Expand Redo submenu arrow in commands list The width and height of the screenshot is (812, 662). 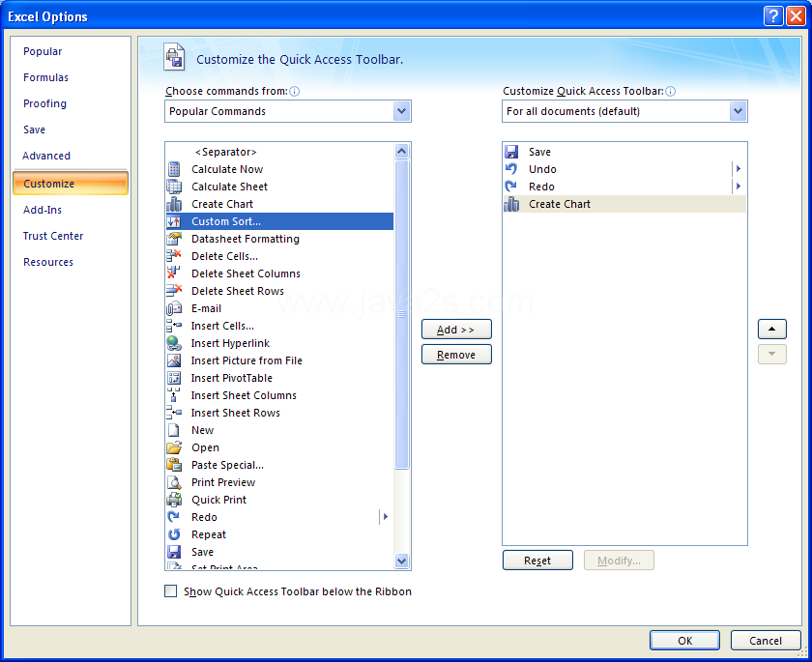(386, 517)
